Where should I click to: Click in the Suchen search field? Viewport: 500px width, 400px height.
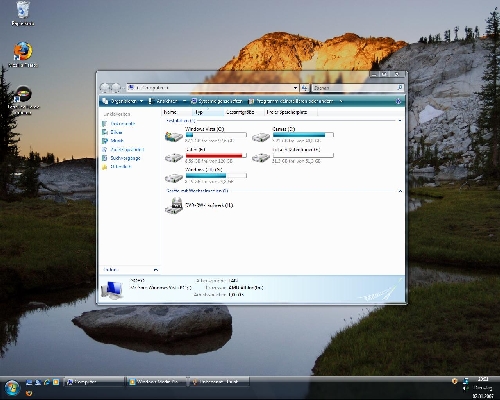(x=355, y=88)
